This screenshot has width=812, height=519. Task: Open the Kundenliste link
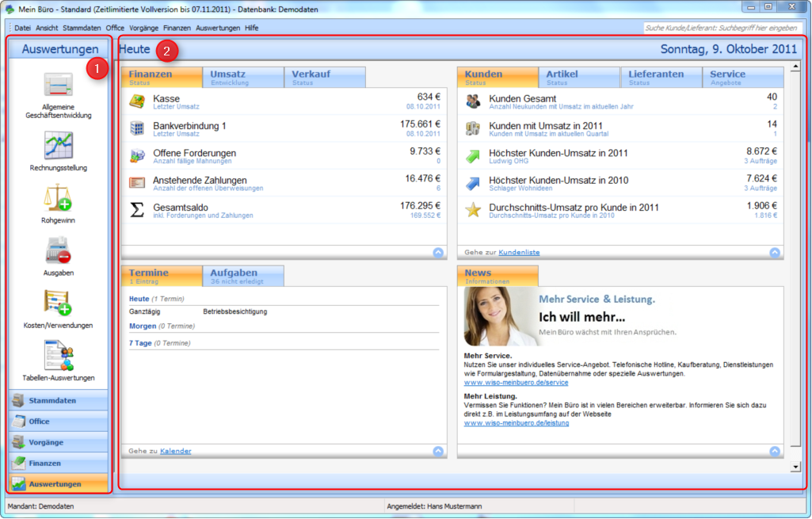coord(519,252)
